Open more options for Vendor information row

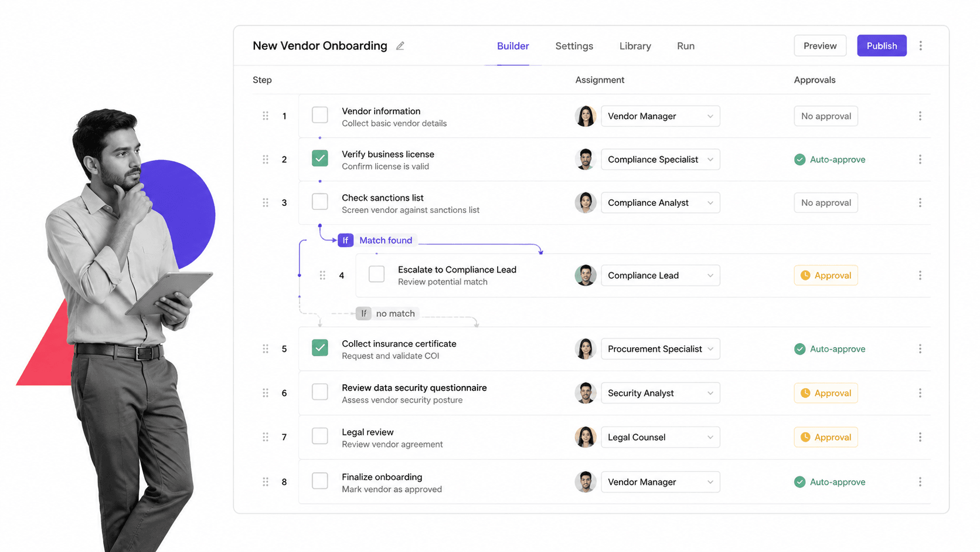coord(920,116)
